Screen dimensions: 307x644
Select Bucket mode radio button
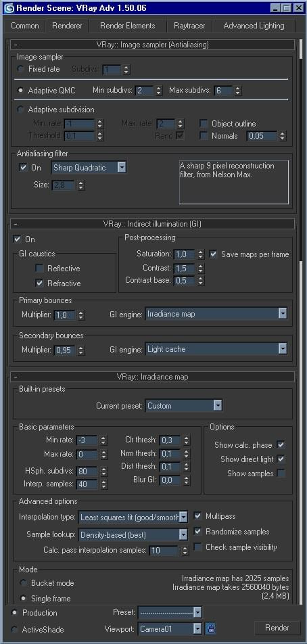pyautogui.click(x=23, y=583)
